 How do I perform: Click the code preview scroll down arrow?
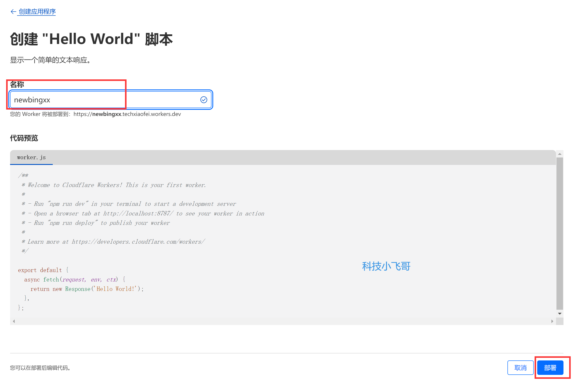[x=560, y=314]
